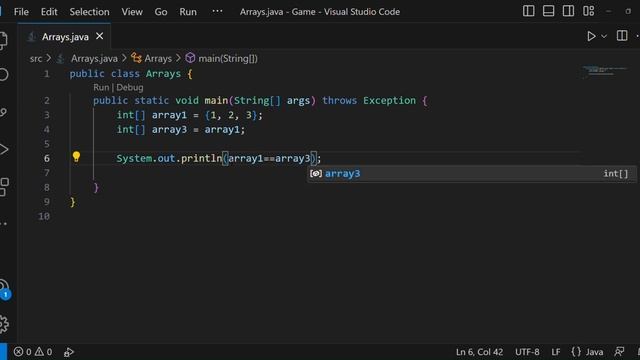Click the main(String[]) breadcrumb
Image resolution: width=640 pixels, height=360 pixels.
pyautogui.click(x=228, y=58)
